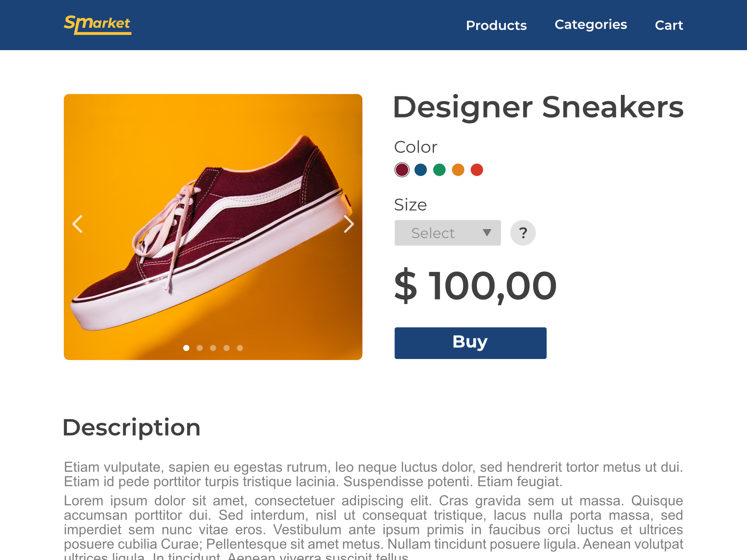
Task: Click the sneaker product image
Action: 213,233
